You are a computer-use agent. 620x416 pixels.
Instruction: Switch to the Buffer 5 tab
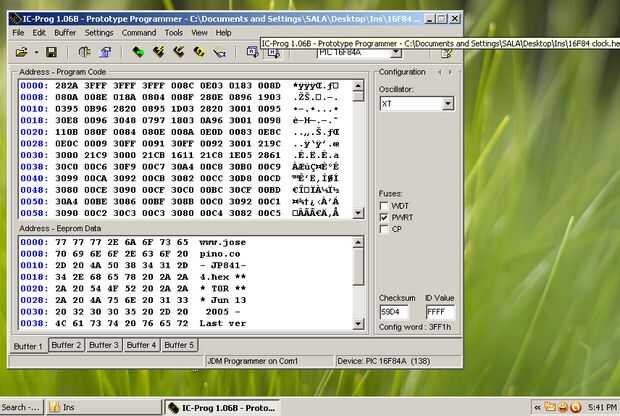179,345
